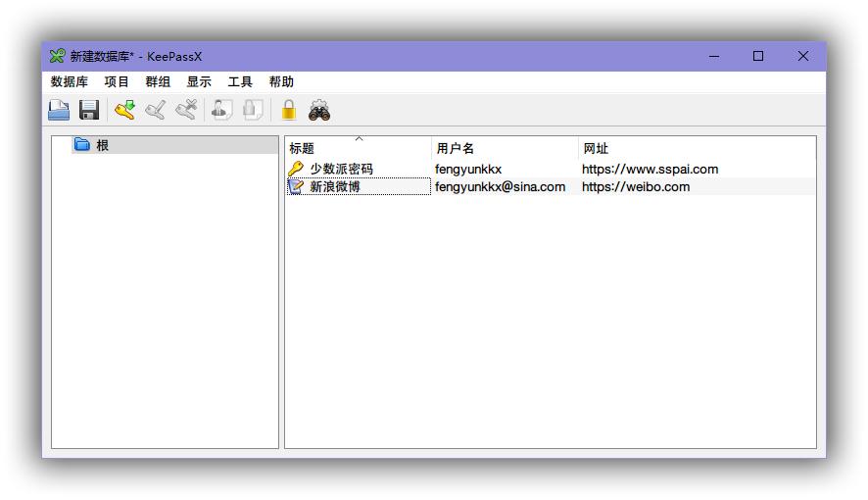
Task: Lock the workspace with padlock icon
Action: pos(289,110)
